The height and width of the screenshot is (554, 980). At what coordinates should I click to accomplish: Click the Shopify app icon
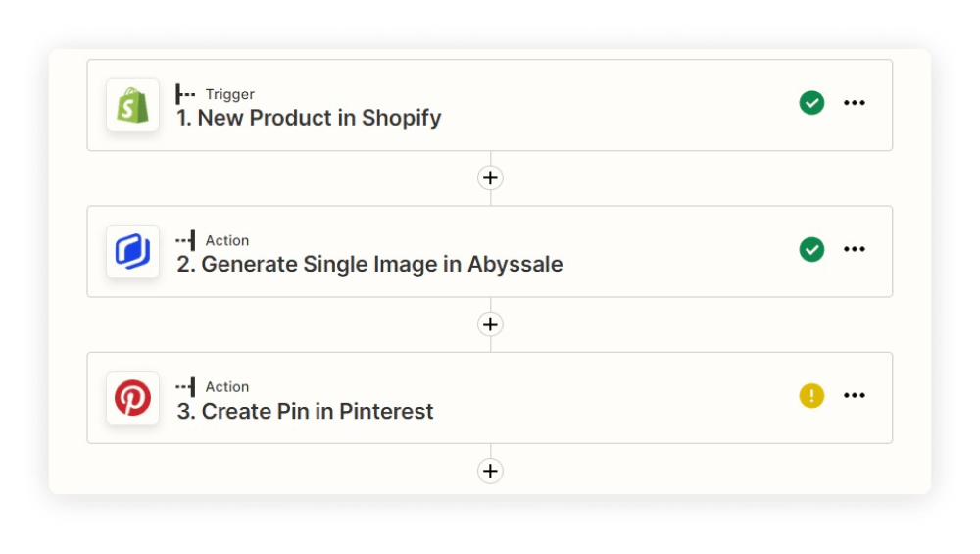point(132,105)
